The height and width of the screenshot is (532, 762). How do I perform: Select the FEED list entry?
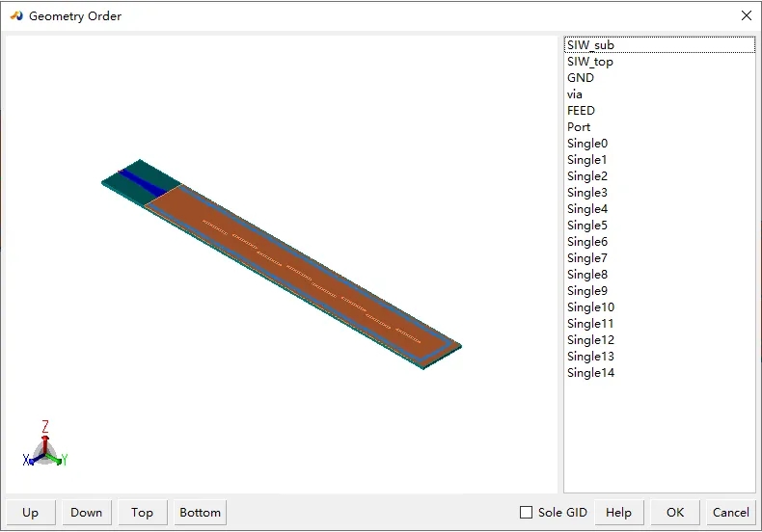pos(660,111)
